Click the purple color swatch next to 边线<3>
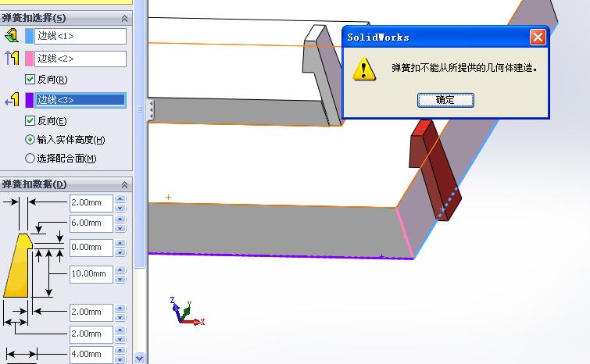The width and height of the screenshot is (590, 364). (x=30, y=100)
